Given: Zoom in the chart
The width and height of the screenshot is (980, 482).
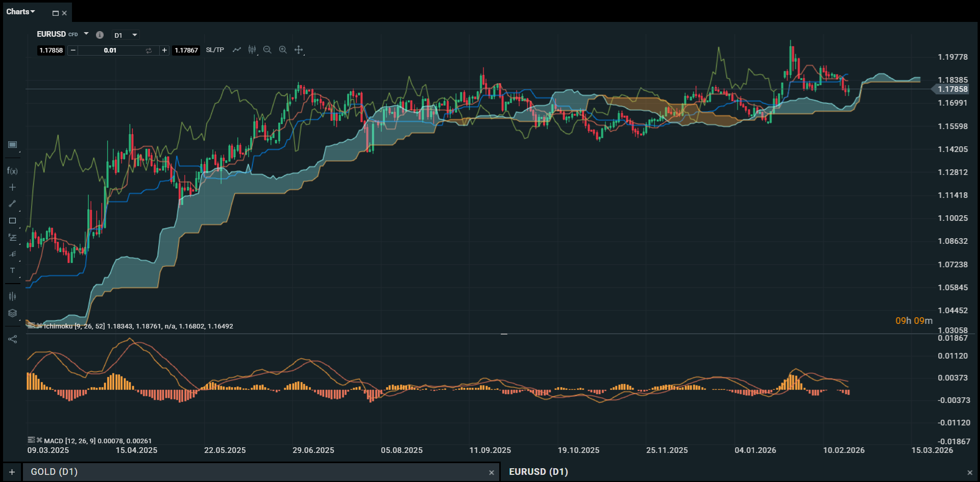Looking at the screenshot, I should (x=283, y=50).
